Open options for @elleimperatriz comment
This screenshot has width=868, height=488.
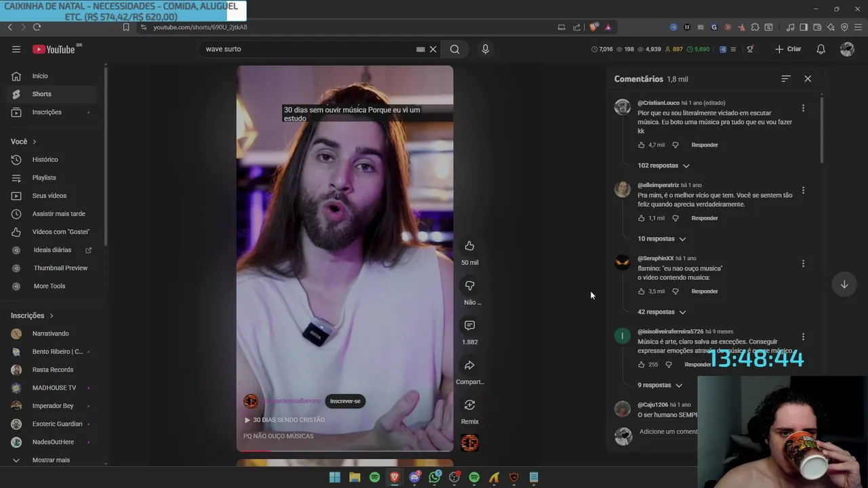pos(803,190)
